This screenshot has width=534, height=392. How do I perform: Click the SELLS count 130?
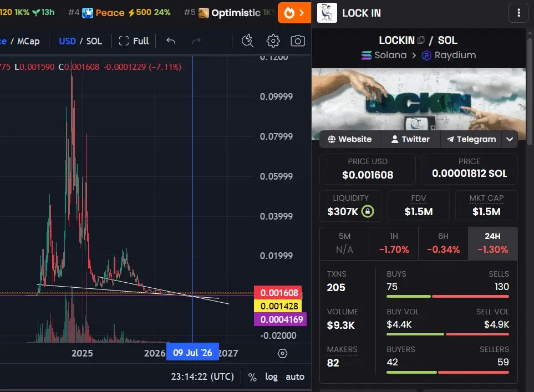click(502, 287)
